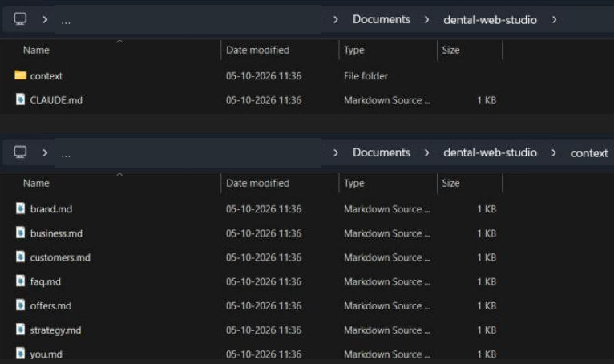Click the 1 KB size of CLAUDE.md
This screenshot has width=614, height=364.
(487, 100)
